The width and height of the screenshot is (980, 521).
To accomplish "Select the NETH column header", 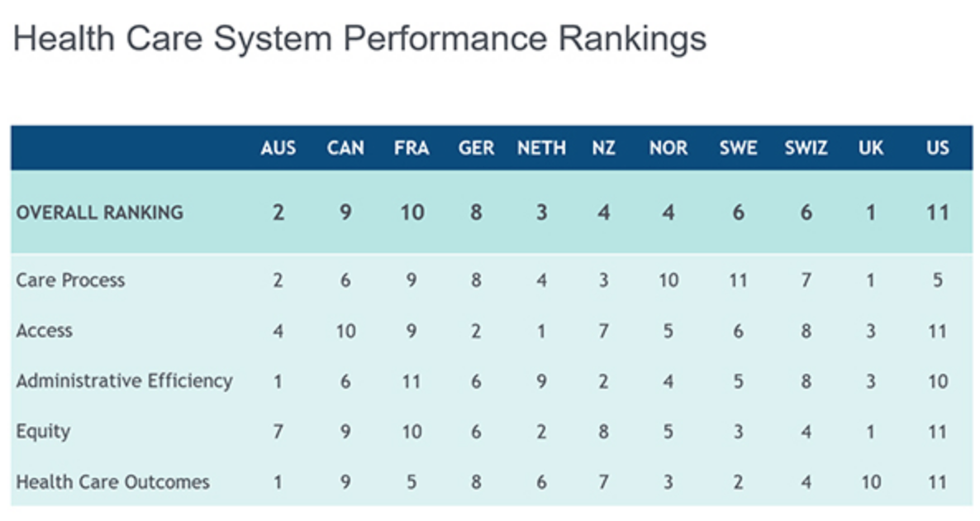I will 541,149.
